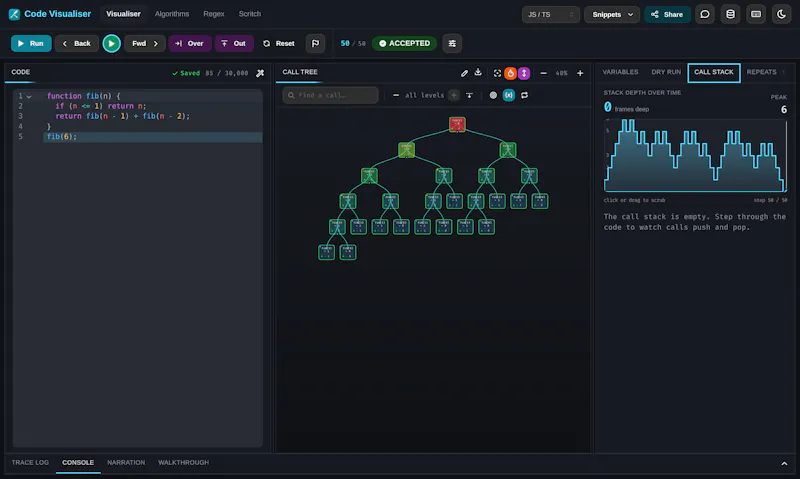The image size is (800, 479).
Task: Step forward with the Fwd button
Action: (x=144, y=43)
